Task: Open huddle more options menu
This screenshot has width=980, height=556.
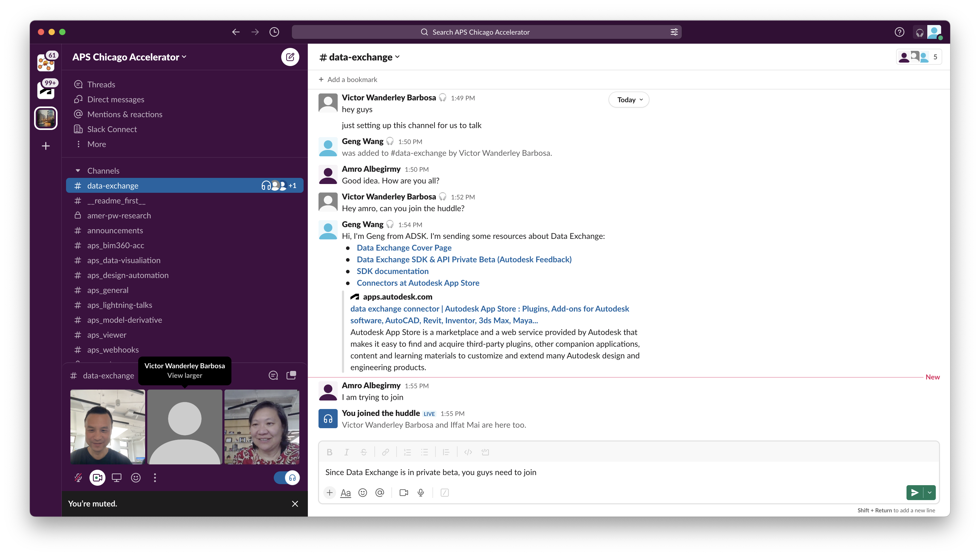Action: (x=155, y=477)
